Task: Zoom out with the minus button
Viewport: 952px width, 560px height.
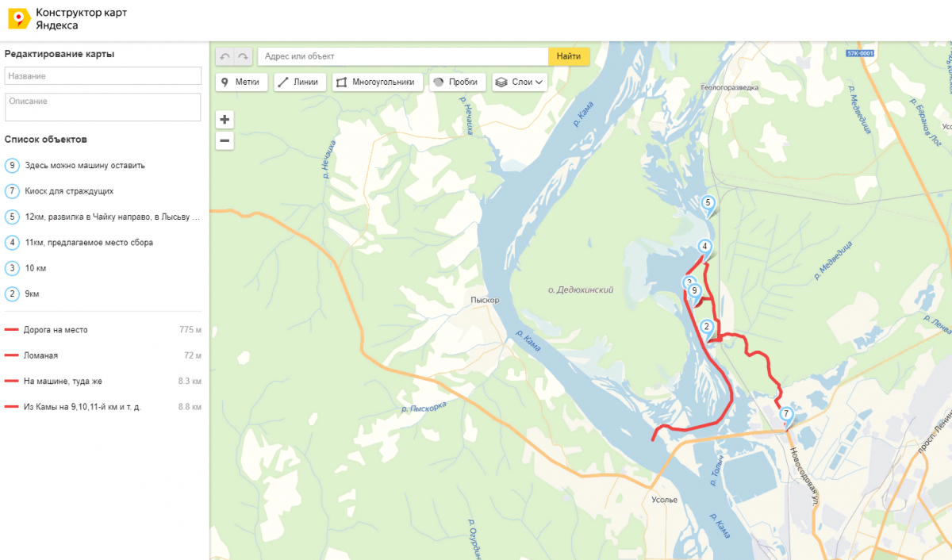Action: pyautogui.click(x=225, y=141)
